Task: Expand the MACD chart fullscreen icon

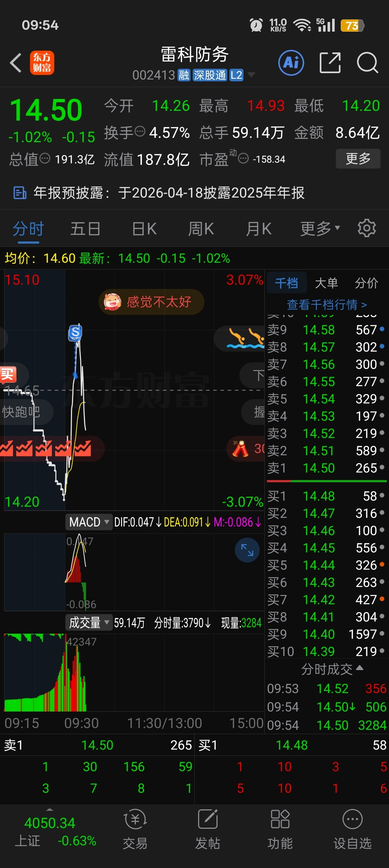Action: [x=247, y=550]
